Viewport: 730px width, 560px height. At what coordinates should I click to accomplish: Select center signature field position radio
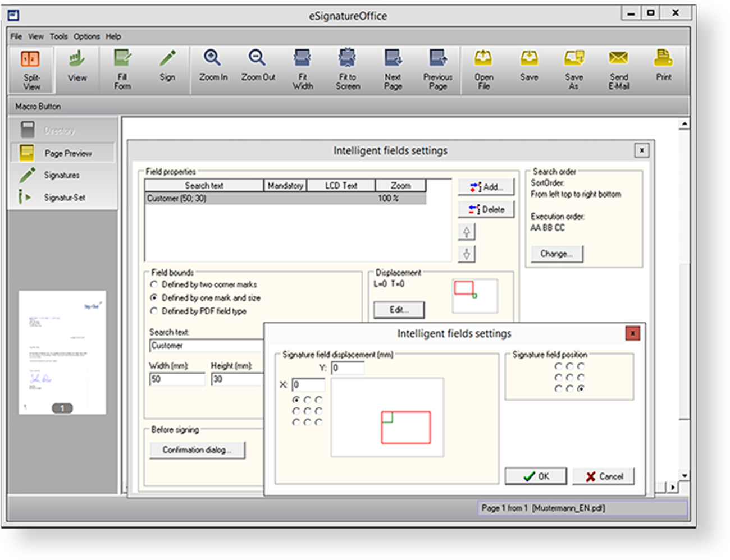coord(569,377)
